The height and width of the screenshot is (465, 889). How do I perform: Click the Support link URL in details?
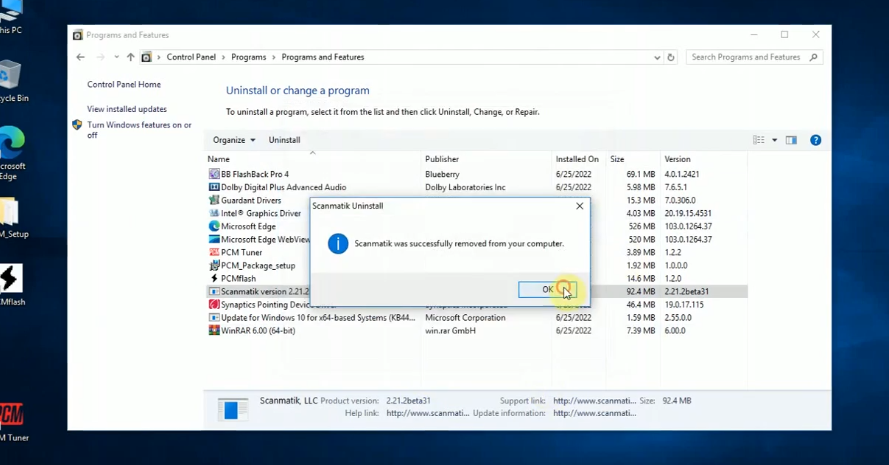(594, 401)
